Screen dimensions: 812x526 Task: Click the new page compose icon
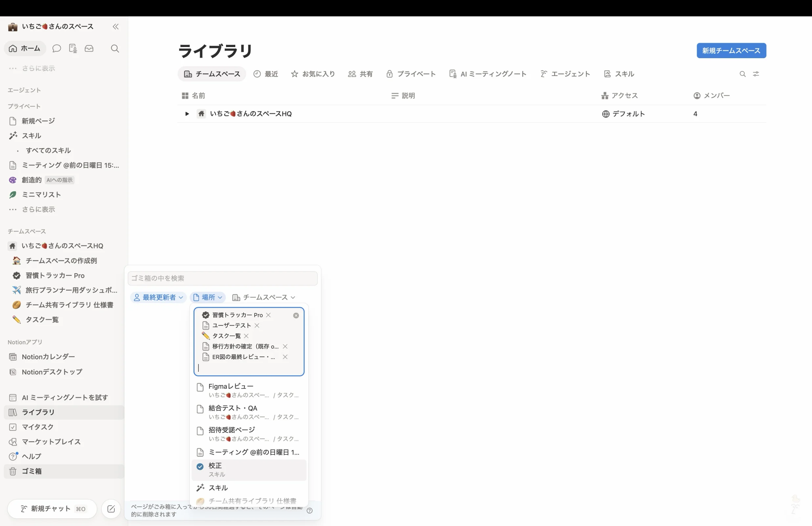point(111,509)
